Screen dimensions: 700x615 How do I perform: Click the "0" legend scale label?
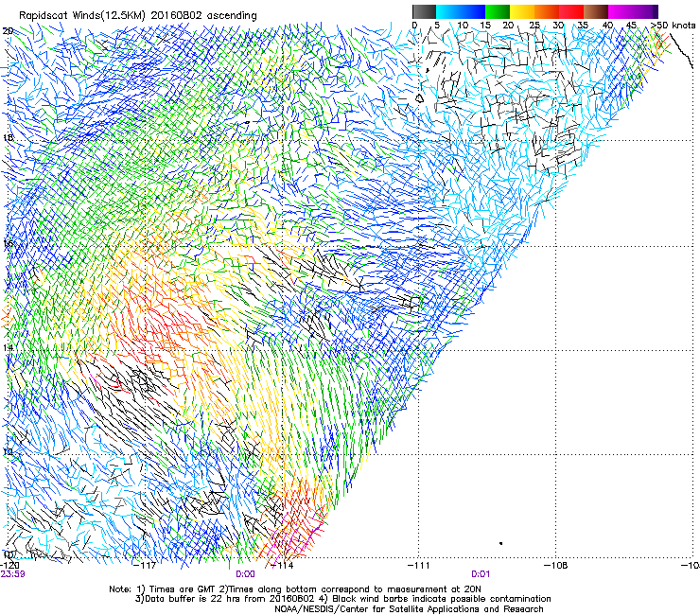[x=414, y=26]
